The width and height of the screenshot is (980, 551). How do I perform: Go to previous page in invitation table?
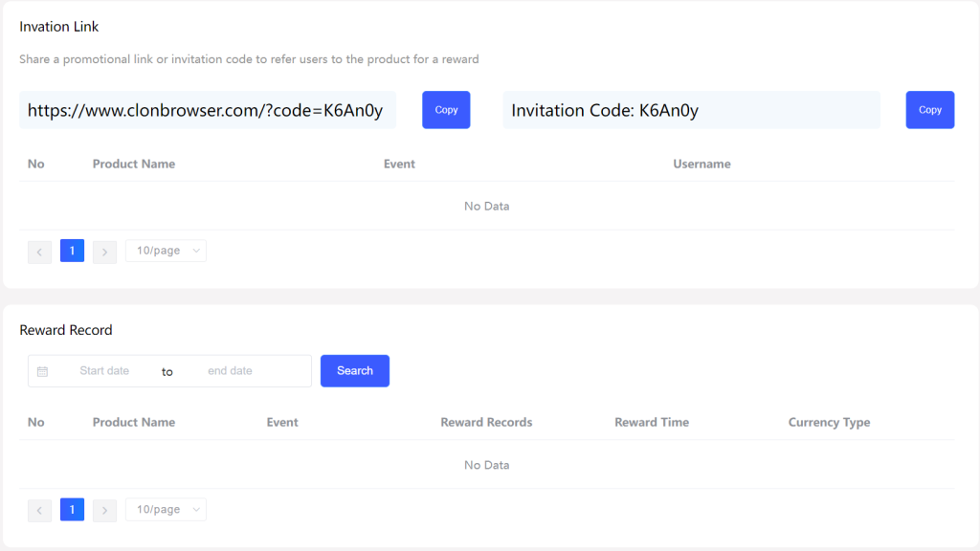click(x=39, y=252)
